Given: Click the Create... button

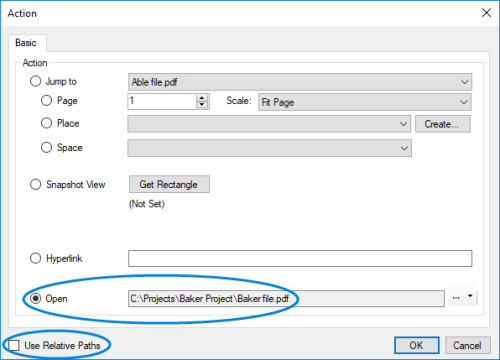Looking at the screenshot, I should pos(443,124).
